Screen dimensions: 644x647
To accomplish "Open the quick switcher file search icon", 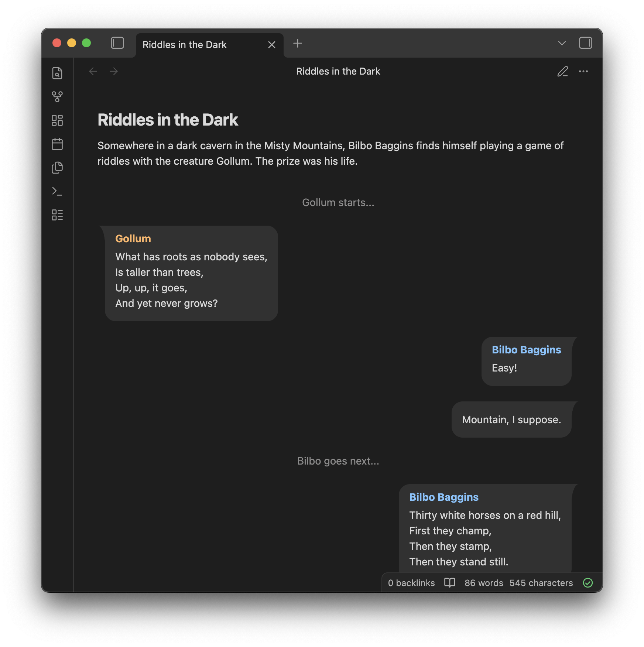I will (57, 73).
